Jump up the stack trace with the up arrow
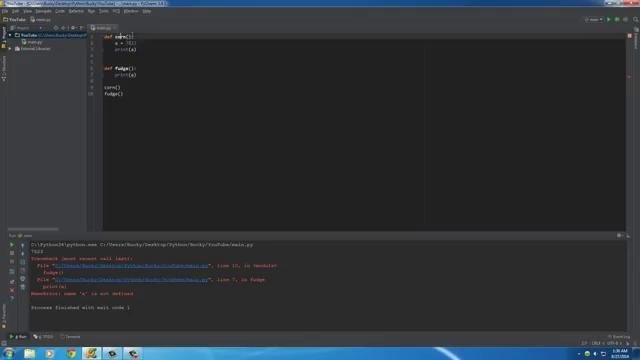The width and height of the screenshot is (640, 360). click(x=22, y=245)
